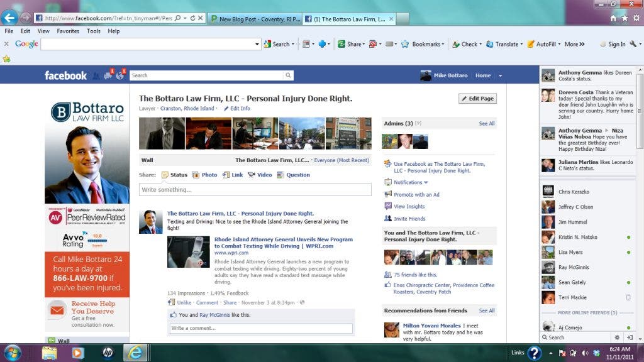This screenshot has width=644, height=362.
Task: Click Facebook search field
Action: click(206, 75)
